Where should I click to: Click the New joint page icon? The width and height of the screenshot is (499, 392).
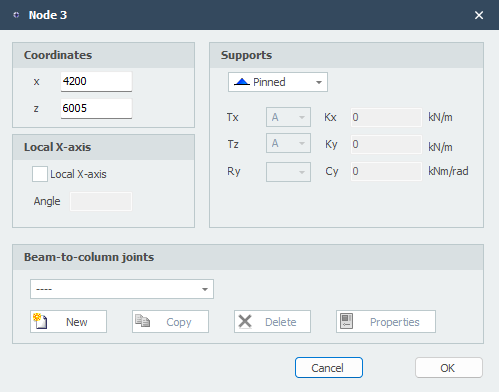tap(40, 321)
